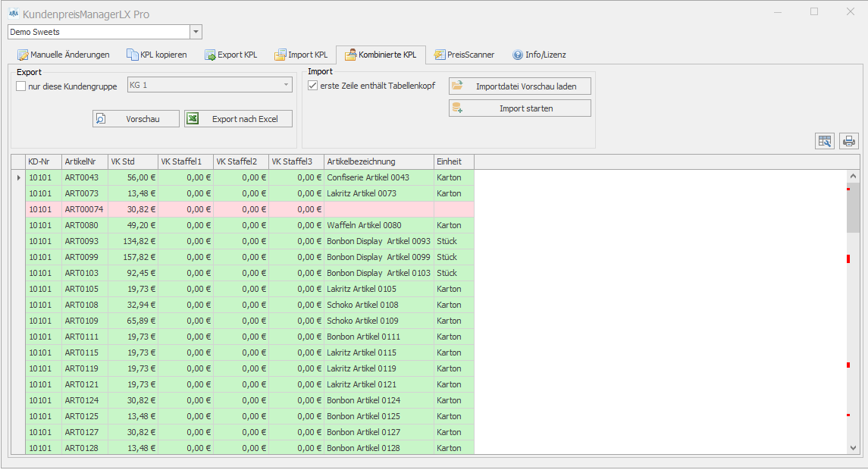Click the Artikelbezeichnung column header
Image resolution: width=868 pixels, height=470 pixels.
click(378, 161)
